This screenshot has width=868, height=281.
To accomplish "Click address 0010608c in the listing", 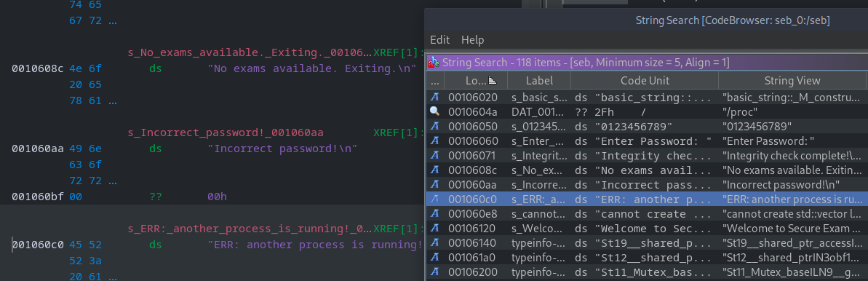I will 38,68.
